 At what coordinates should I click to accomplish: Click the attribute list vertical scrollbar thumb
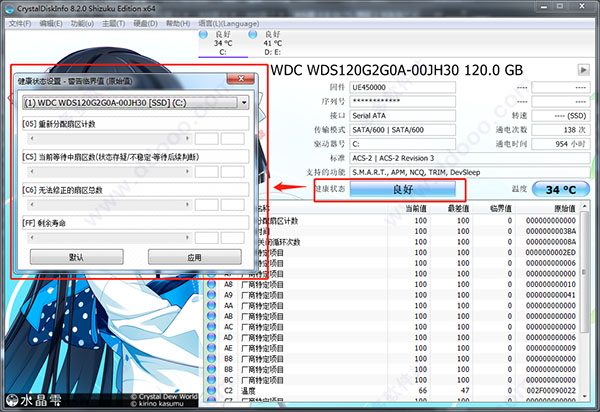(584, 272)
